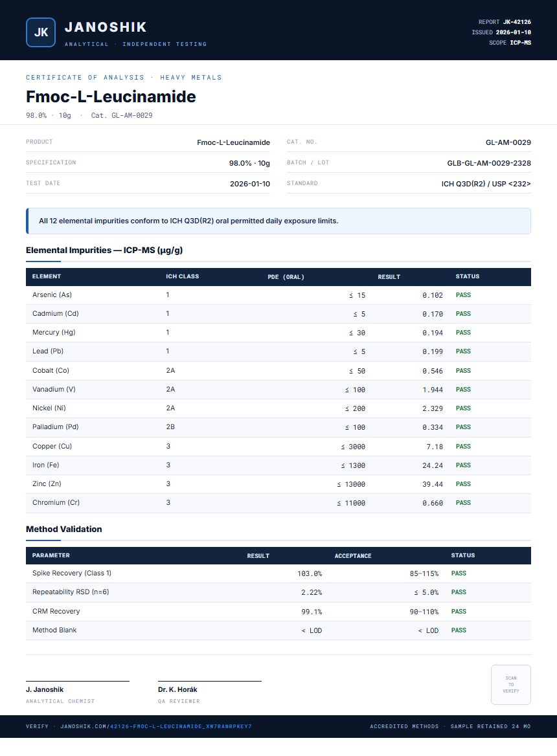Screen dimensions: 557x756
Task: Click the conformity summary banner
Action: 278,221
